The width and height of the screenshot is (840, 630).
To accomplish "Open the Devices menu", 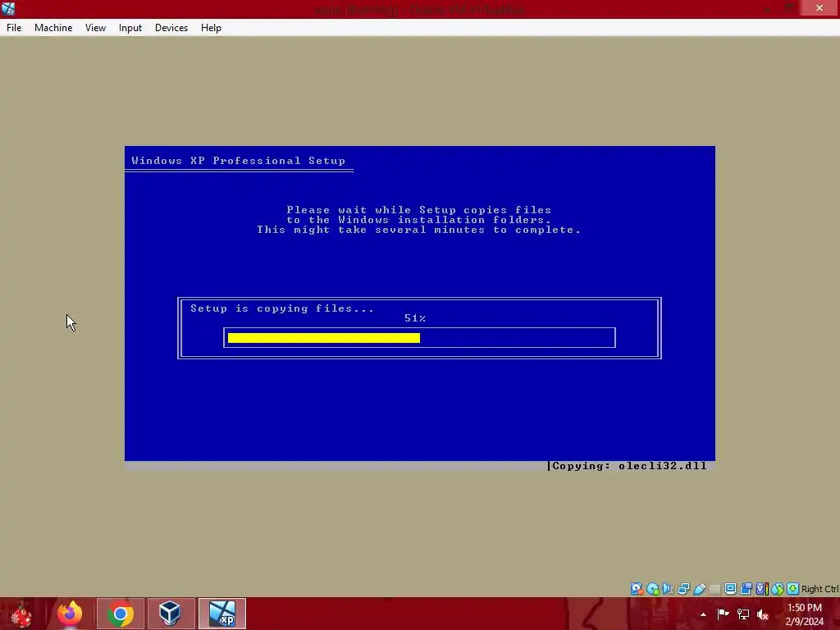I will pos(171,28).
